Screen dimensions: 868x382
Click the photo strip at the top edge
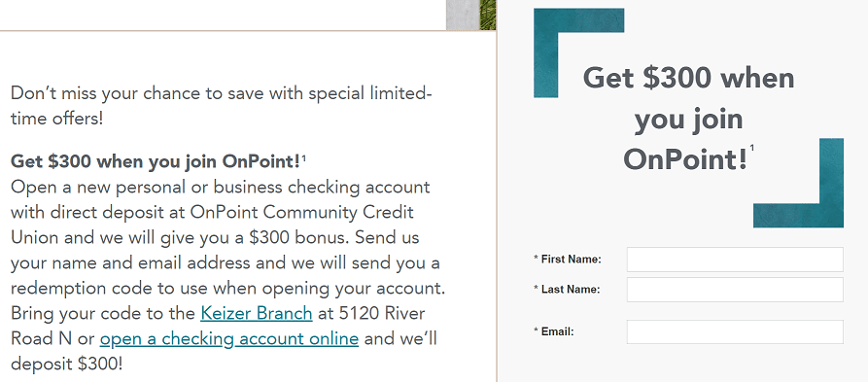pos(471,15)
